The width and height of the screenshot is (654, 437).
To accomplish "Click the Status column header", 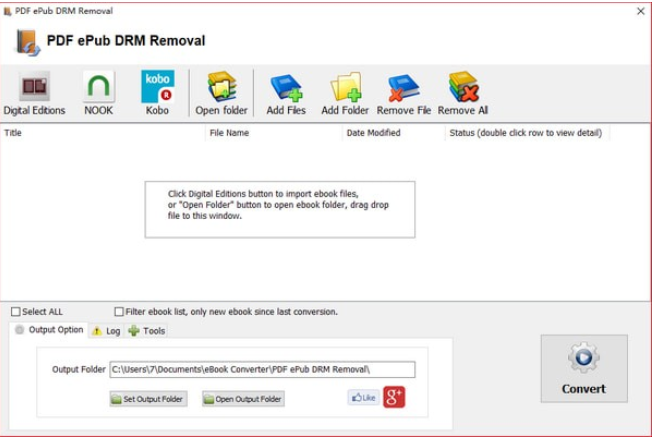I will (x=527, y=133).
